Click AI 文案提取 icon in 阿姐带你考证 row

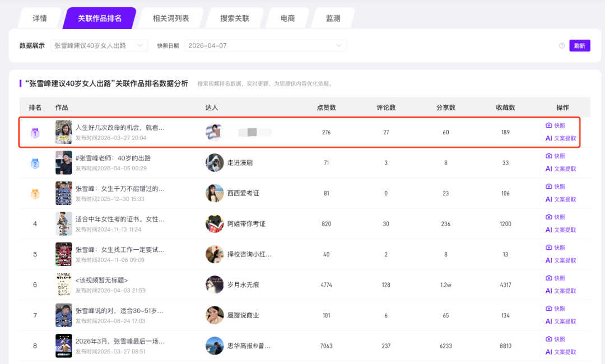[x=549, y=230]
